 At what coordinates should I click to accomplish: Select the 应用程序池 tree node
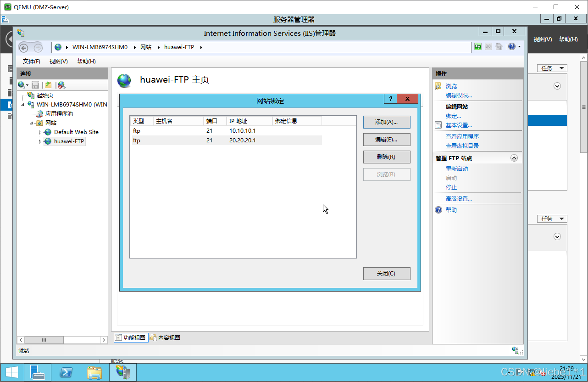[59, 114]
